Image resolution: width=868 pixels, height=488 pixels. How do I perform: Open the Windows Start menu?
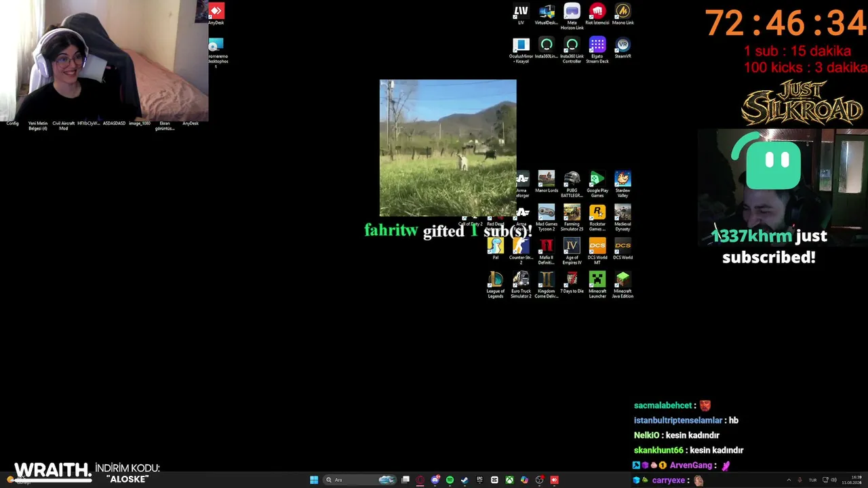point(314,480)
